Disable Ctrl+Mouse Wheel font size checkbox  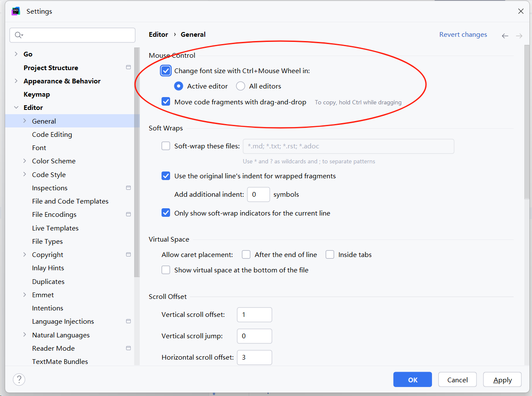pyautogui.click(x=166, y=71)
